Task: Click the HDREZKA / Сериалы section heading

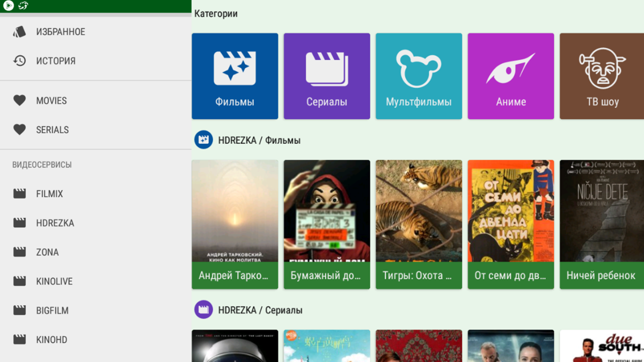Action: coord(260,310)
